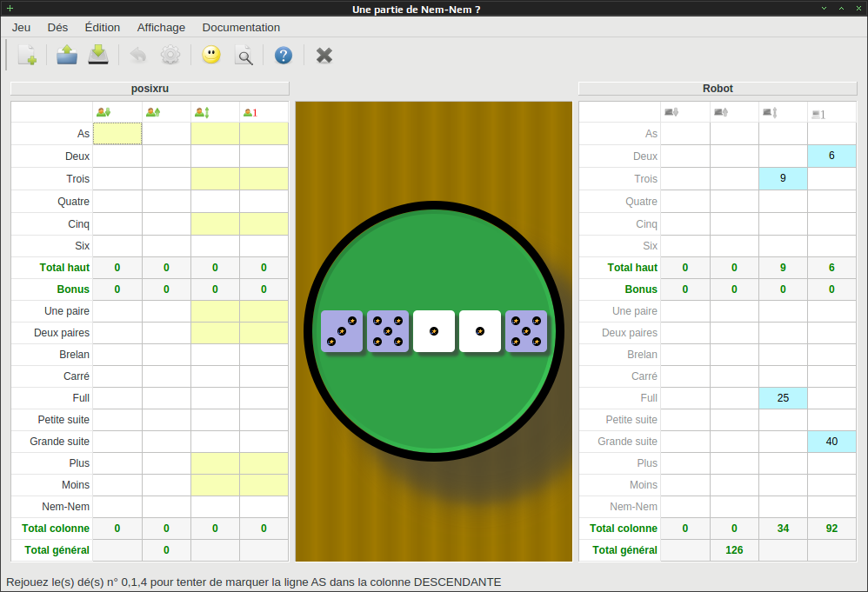Click Robot's Trois score of 9

(x=783, y=178)
